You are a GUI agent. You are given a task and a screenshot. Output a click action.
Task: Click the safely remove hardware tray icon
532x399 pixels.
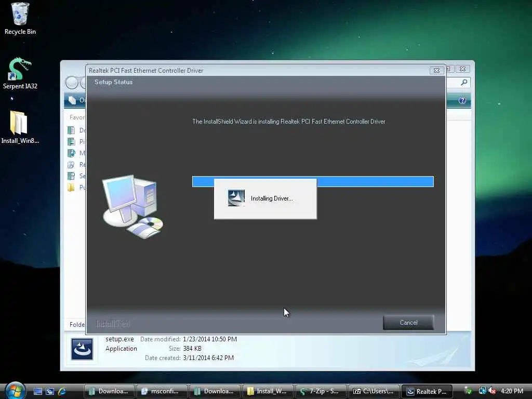(468, 391)
